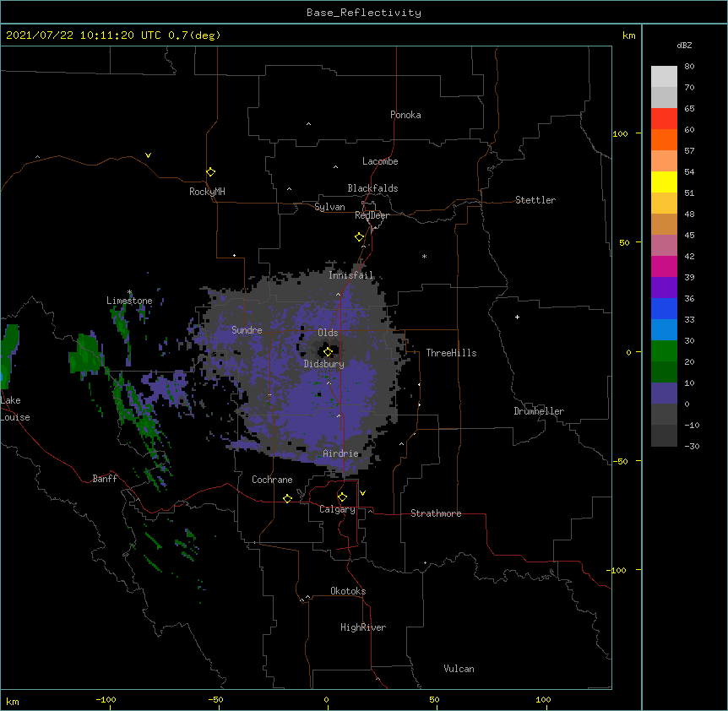Viewport: 728px width, 711px height.
Task: Click the Sylvan town label
Action: point(329,207)
